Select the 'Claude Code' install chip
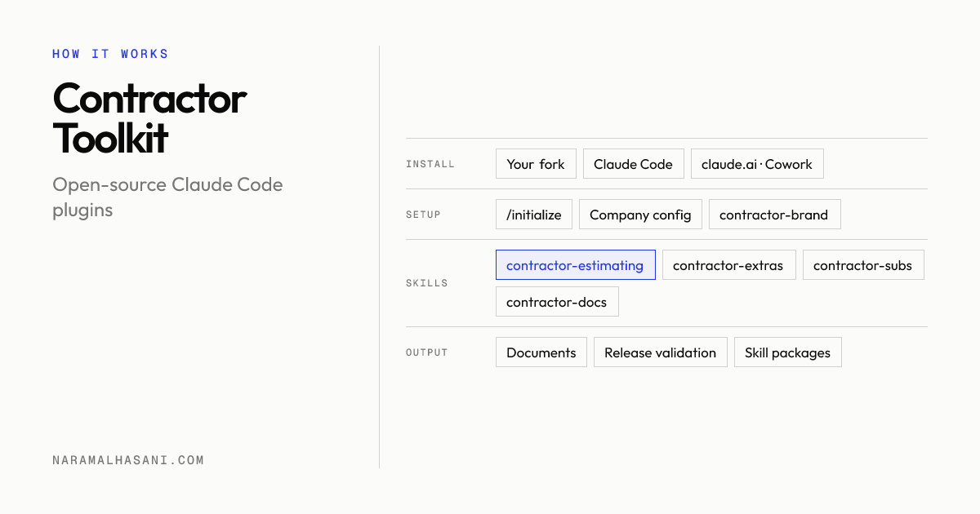The width and height of the screenshot is (980, 514). (x=633, y=164)
